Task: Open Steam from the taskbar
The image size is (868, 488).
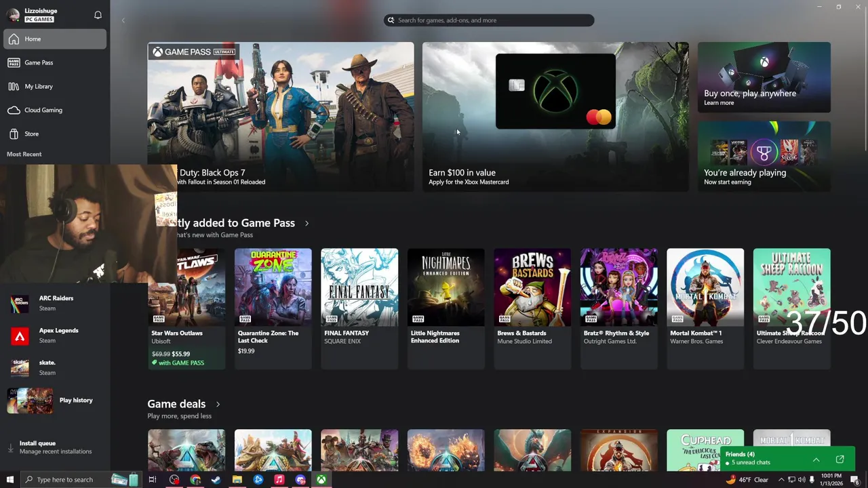Action: pos(216,480)
